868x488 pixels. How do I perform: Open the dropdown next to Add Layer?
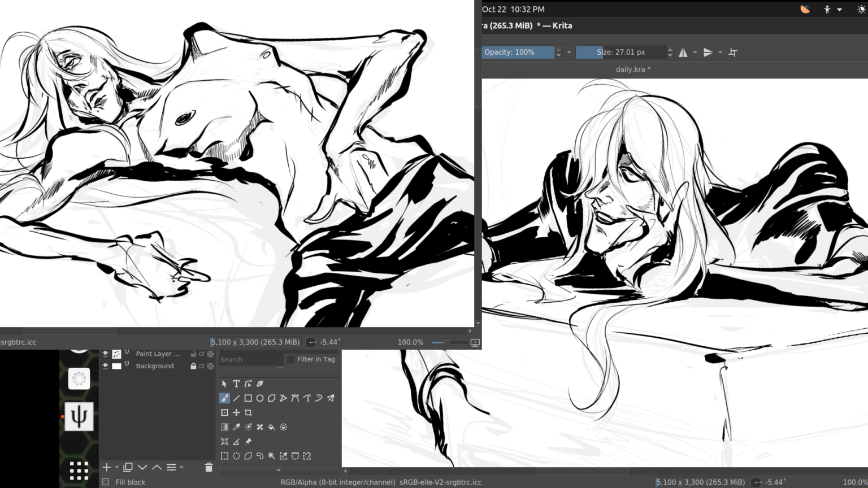pyautogui.click(x=117, y=467)
